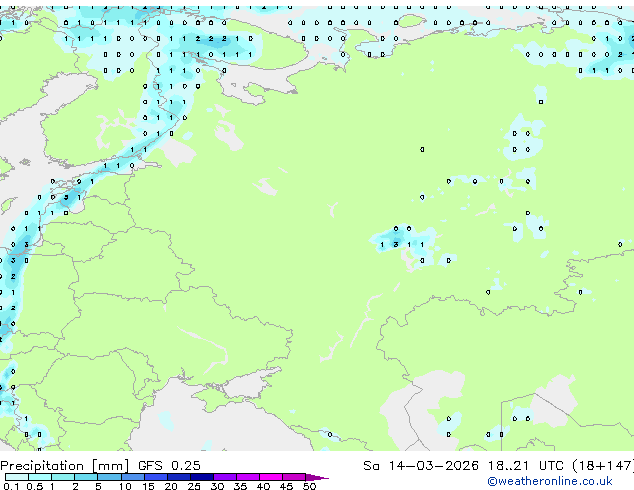Pick the legend swatch between 10 and 15
The image size is (634, 490).
(x=132, y=477)
